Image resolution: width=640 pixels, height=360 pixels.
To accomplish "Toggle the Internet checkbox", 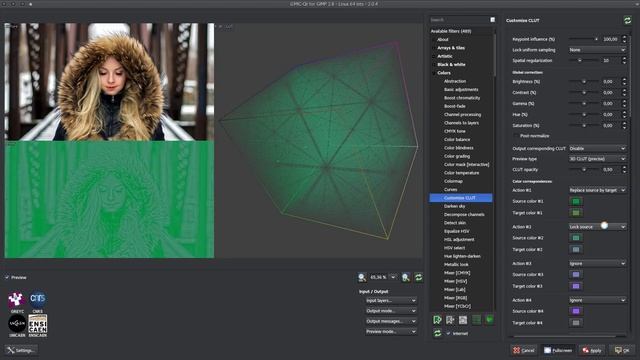I will (x=448, y=333).
